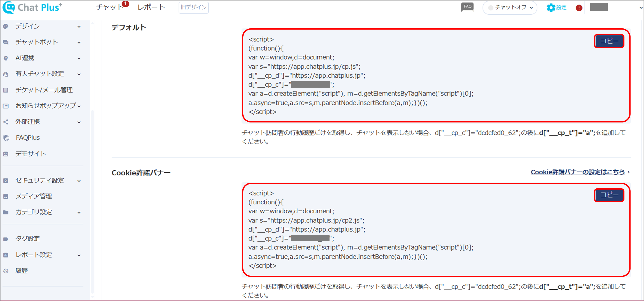Click the セキュリティ設定 icon

[6, 181]
